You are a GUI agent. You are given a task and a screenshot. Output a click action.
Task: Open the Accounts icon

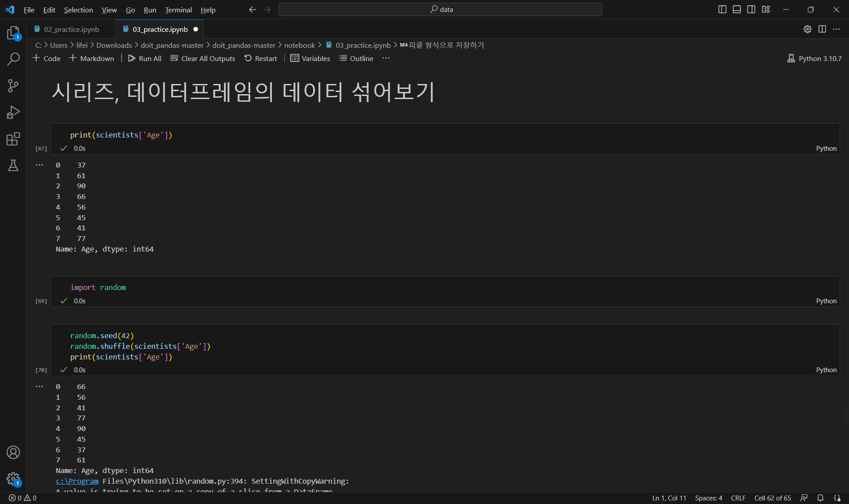(13, 452)
